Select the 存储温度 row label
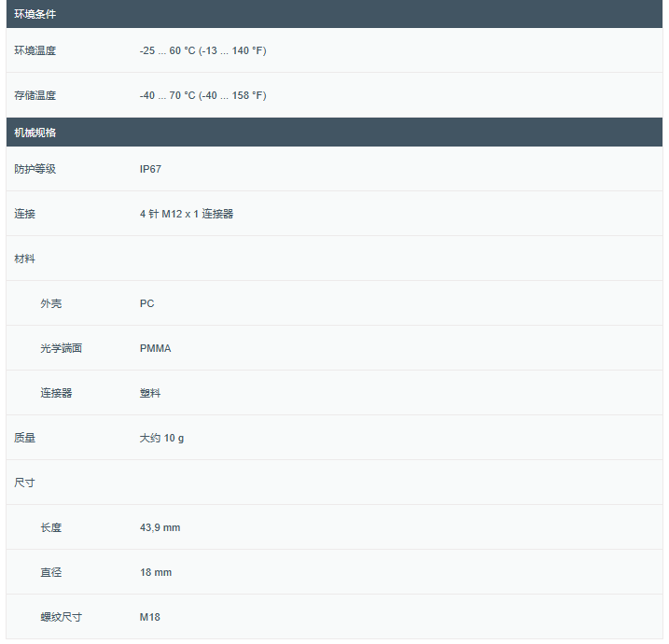The width and height of the screenshot is (669, 644). coord(35,95)
